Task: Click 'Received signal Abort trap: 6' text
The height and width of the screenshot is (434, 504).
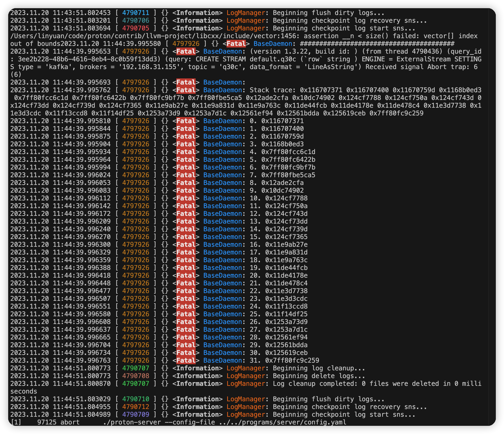Action: coord(421,67)
